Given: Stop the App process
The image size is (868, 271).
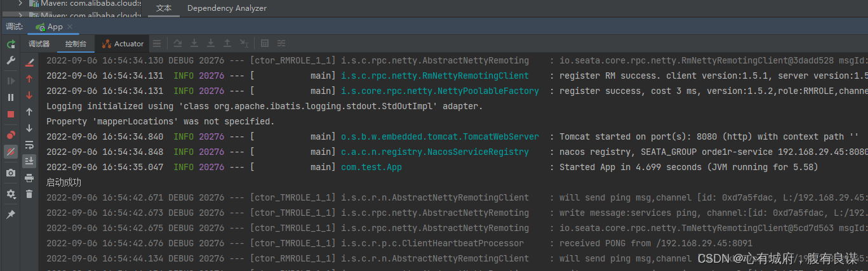Looking at the screenshot, I should [11, 114].
